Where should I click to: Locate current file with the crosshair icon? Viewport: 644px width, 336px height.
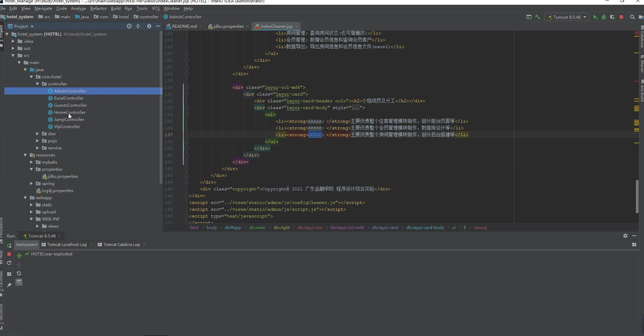(x=129, y=26)
